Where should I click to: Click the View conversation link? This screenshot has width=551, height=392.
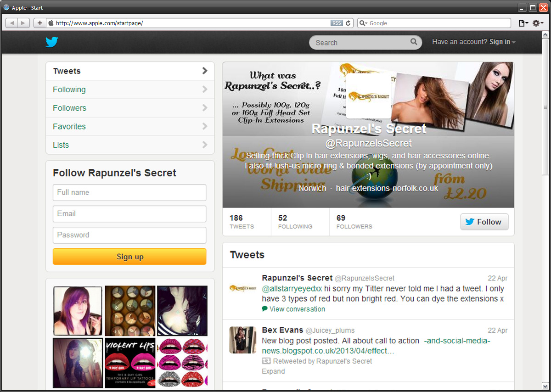(297, 309)
